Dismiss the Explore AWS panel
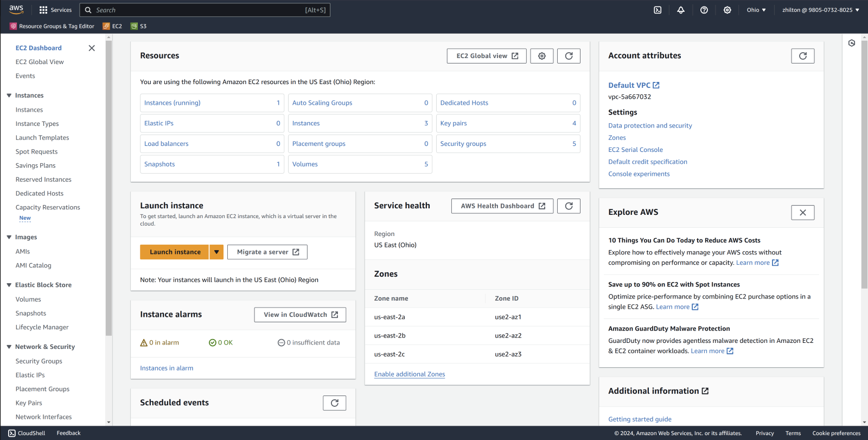 [x=803, y=213]
